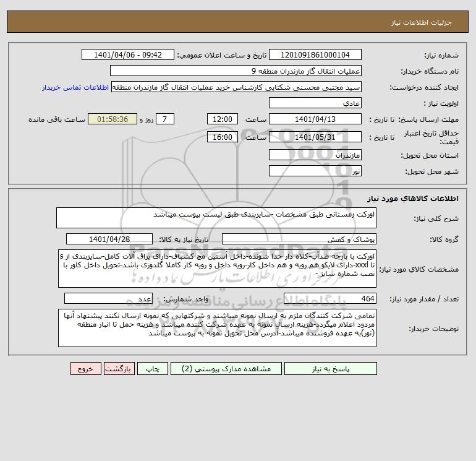The width and height of the screenshot is (476, 461).
Task: Click the جزئیات اطلاعات نیاز header title
Action: 422,22
